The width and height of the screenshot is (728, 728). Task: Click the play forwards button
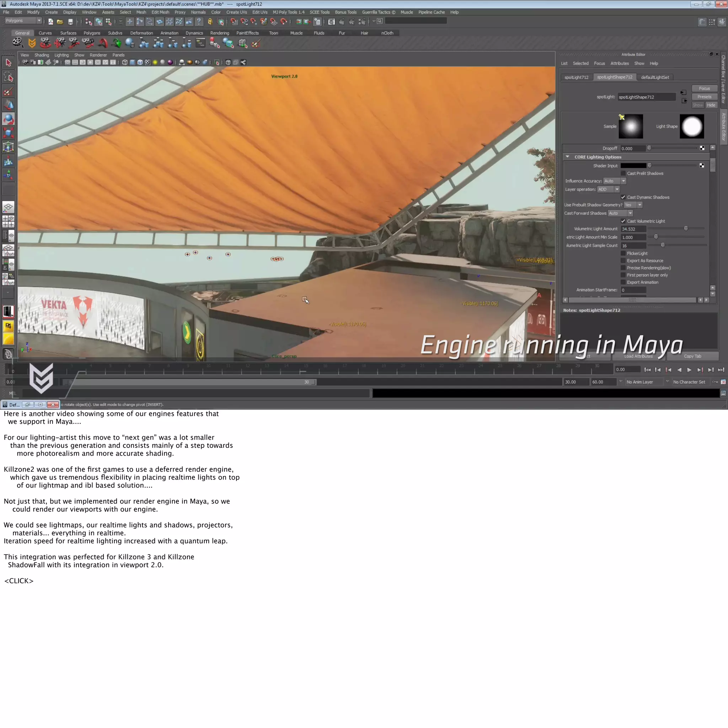coord(689,370)
